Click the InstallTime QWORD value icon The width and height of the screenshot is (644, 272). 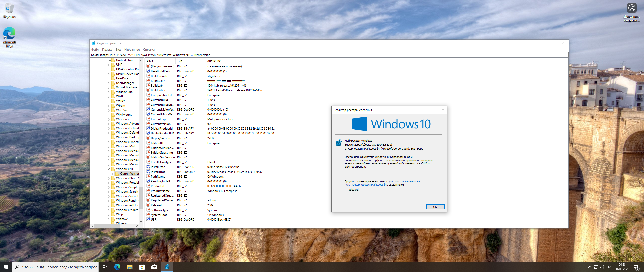[148, 172]
